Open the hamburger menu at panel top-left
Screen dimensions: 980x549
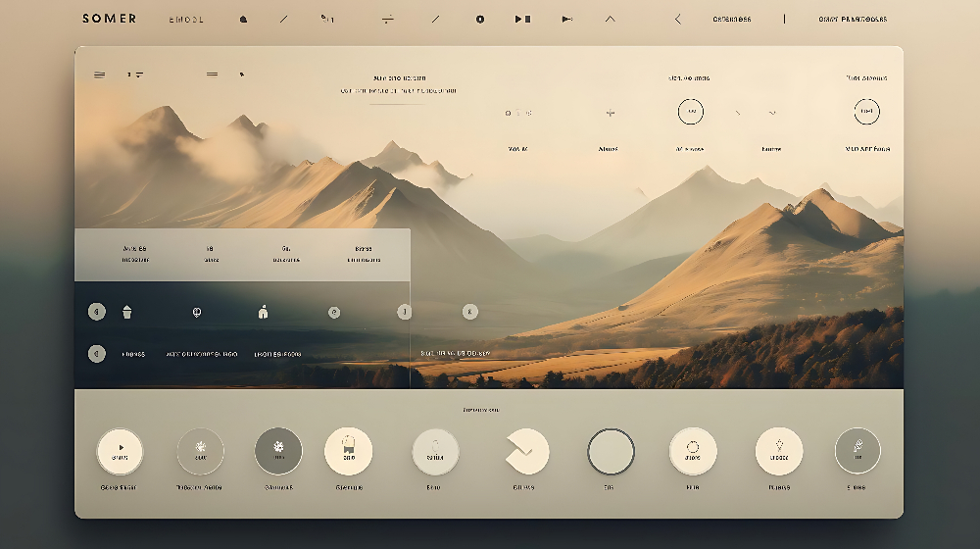click(99, 75)
